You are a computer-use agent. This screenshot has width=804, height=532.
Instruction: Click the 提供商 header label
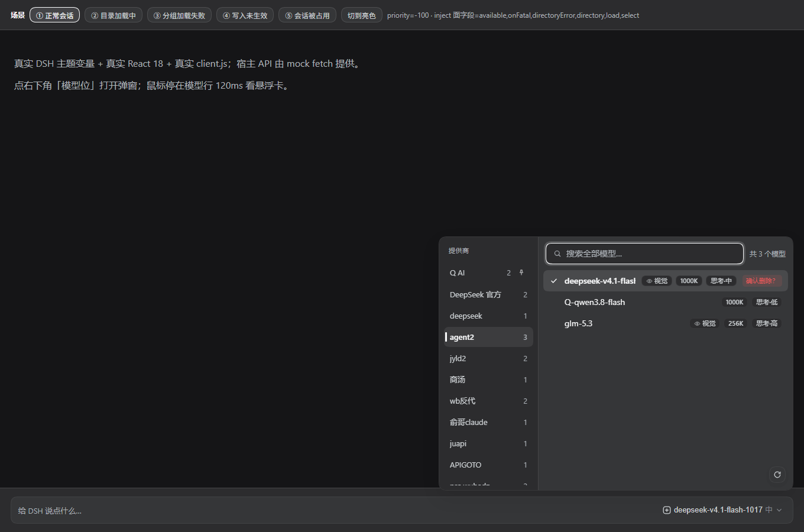[459, 251]
